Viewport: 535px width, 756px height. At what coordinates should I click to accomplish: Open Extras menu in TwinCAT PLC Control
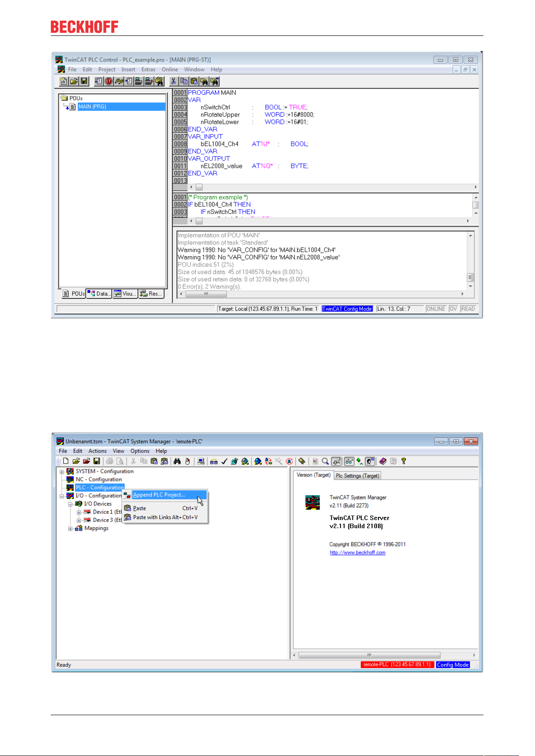click(x=148, y=70)
